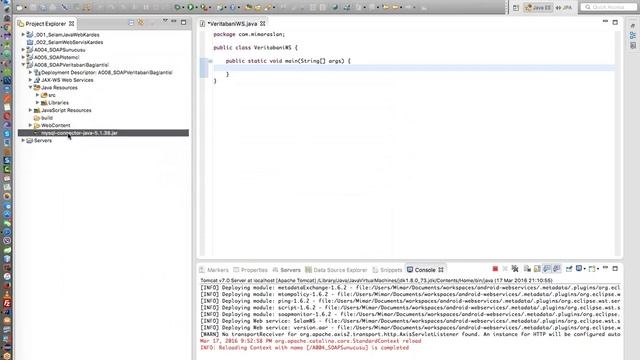
Task: Close the VeritabaniWS.java editor tab
Action: [263, 24]
